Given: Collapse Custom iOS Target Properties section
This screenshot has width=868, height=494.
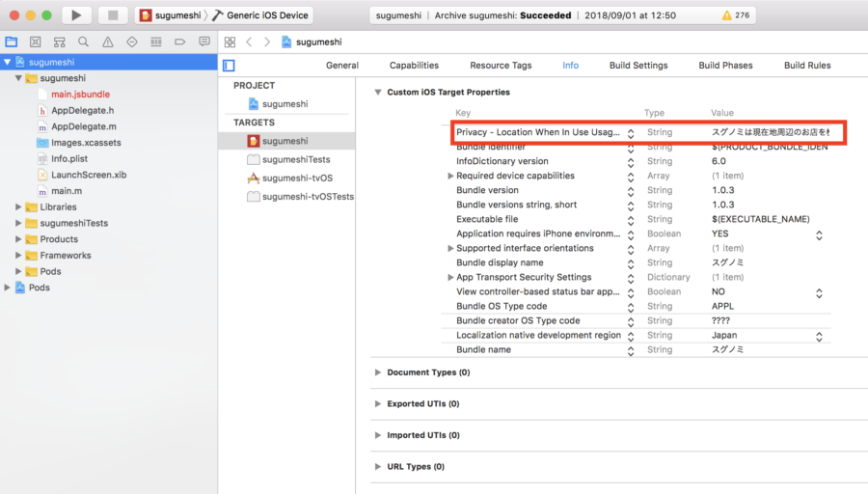Looking at the screenshot, I should point(377,92).
